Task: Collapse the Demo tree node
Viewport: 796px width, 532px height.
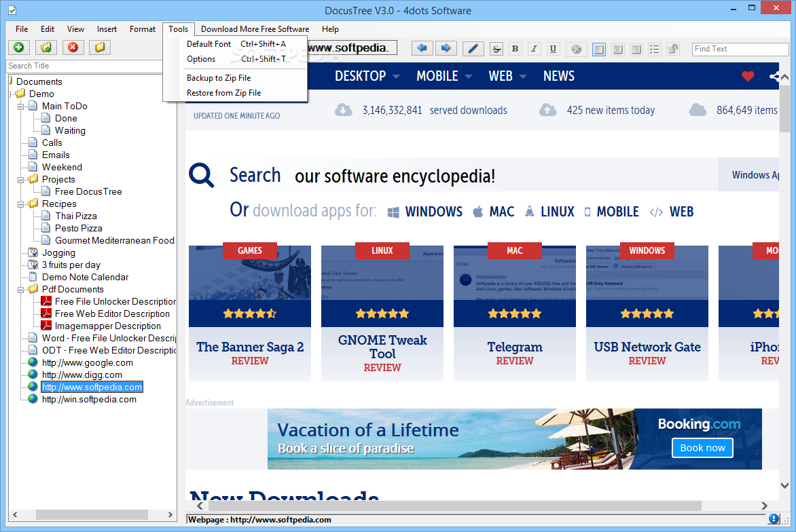Action: point(12,94)
